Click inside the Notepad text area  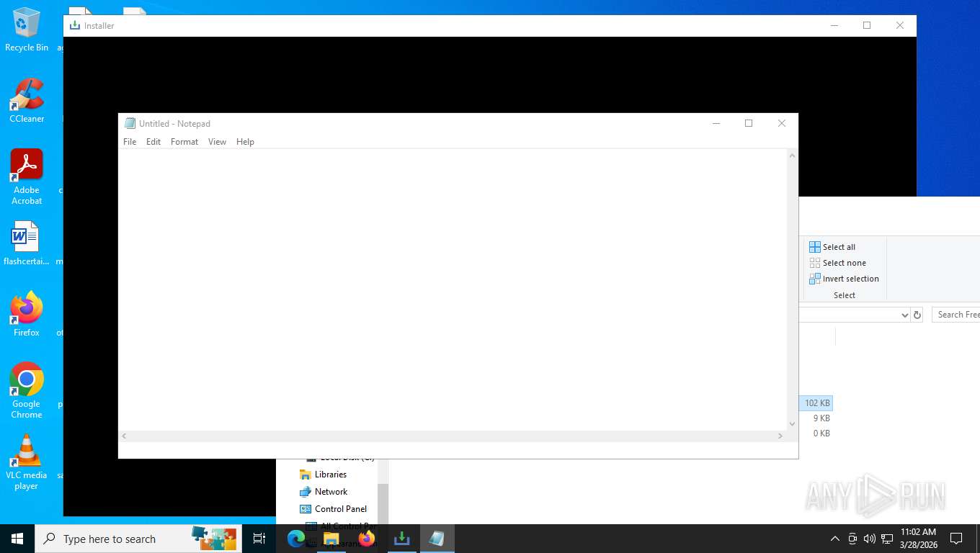click(x=453, y=289)
